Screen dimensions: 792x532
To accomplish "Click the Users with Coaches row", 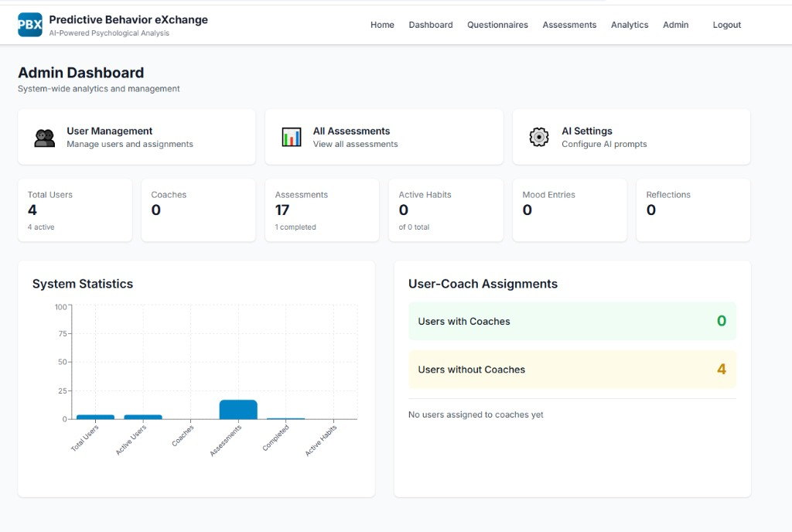I will (572, 321).
